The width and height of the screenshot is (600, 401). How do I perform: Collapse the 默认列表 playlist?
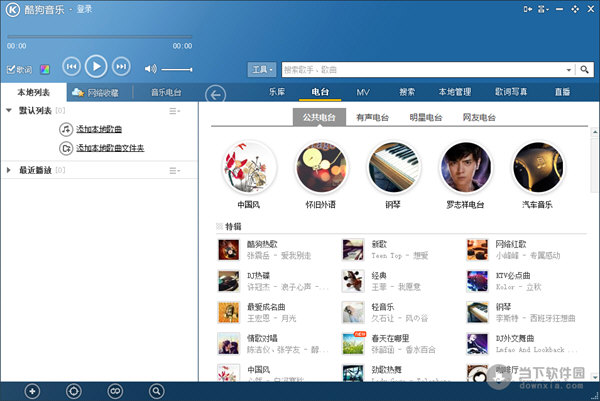[9, 111]
